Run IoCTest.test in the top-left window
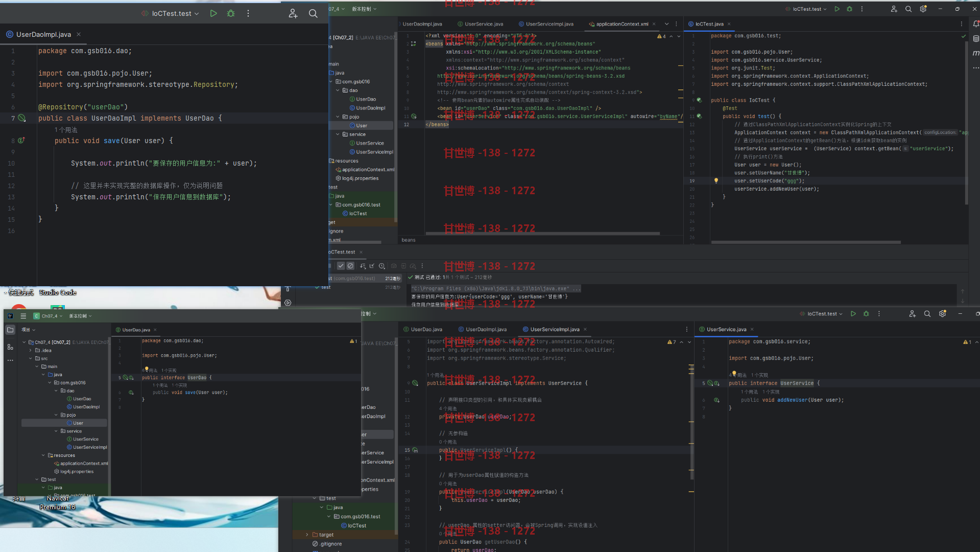This screenshot has width=980, height=552. [213, 13]
